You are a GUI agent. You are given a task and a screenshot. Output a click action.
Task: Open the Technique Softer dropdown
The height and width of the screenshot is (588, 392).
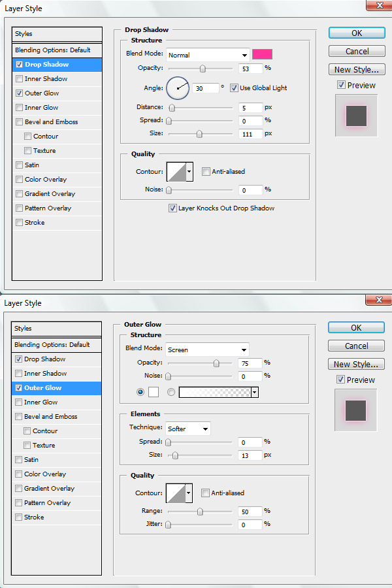(188, 429)
